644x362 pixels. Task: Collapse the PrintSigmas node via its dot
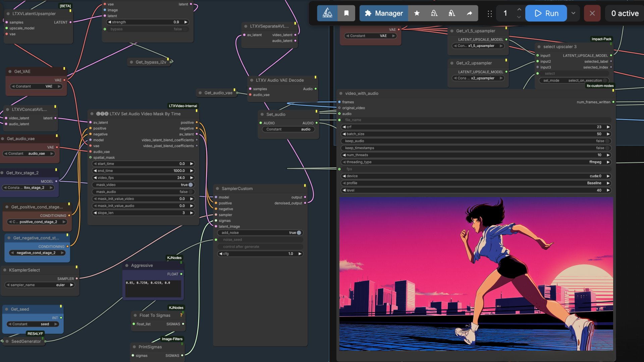(134, 347)
